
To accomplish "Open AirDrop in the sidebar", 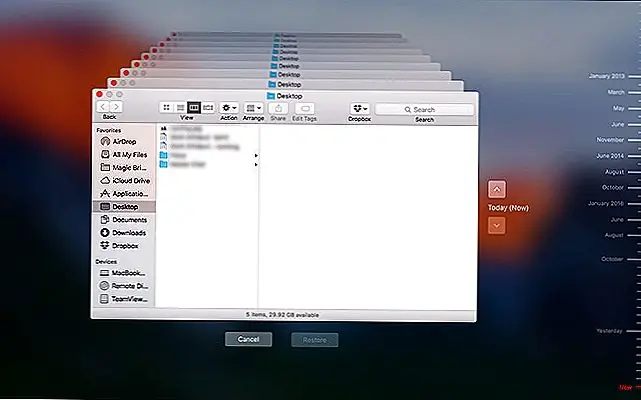I will tap(124, 142).
